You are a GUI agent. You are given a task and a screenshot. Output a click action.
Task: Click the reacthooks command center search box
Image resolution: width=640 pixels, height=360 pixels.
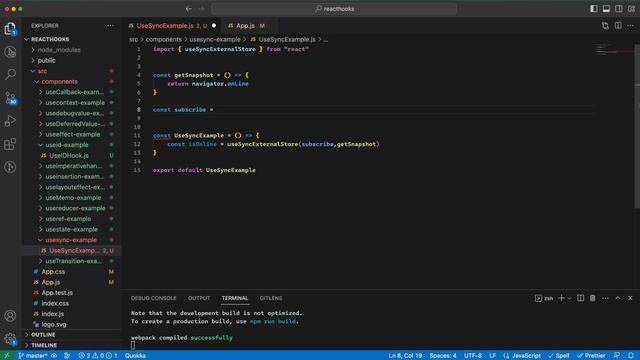(334, 9)
